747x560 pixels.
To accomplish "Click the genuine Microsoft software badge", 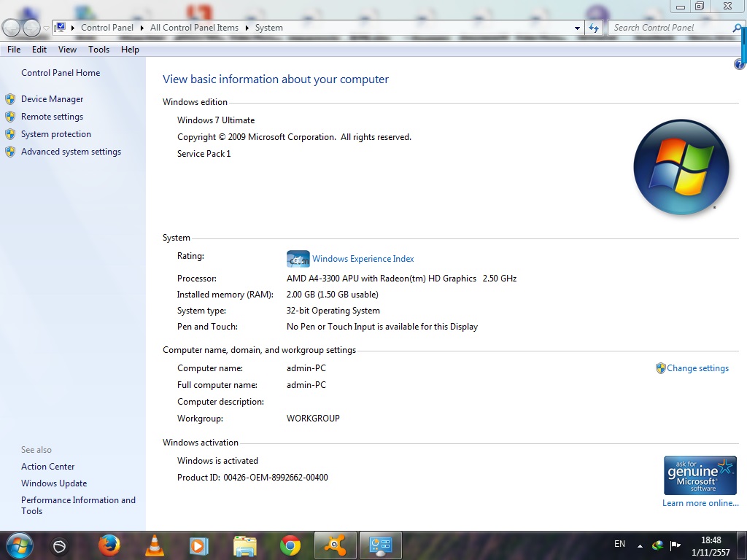I will [x=700, y=475].
